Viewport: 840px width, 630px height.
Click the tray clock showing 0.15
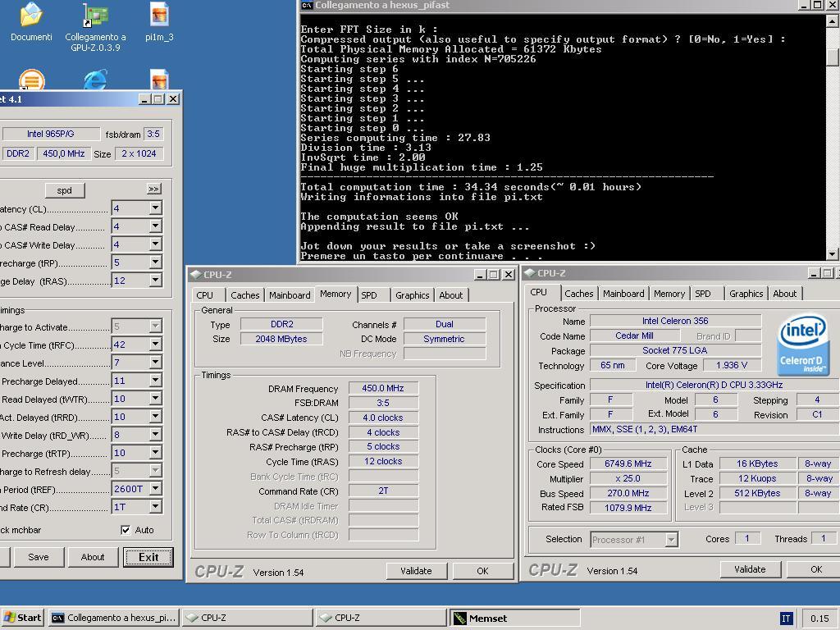819,619
